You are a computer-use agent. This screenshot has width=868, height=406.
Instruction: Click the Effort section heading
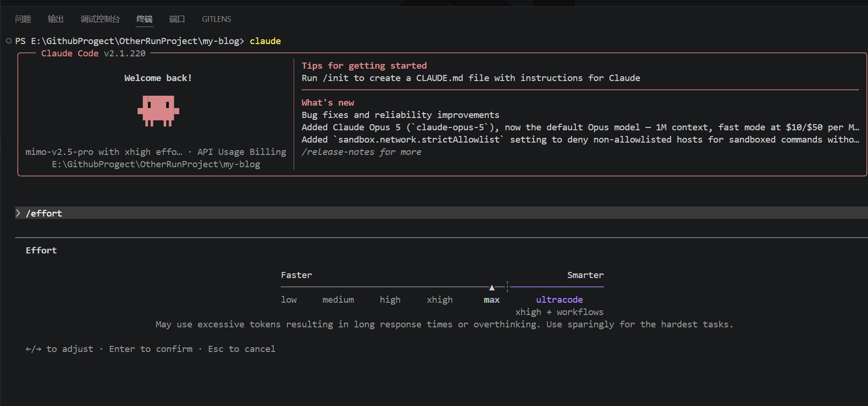pos(41,250)
